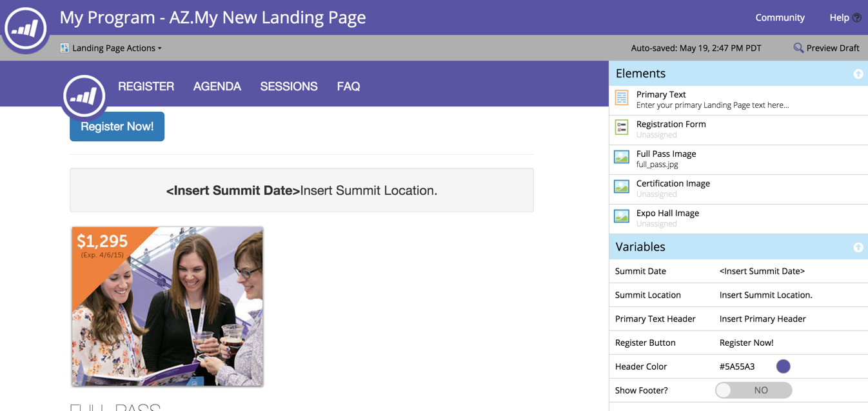
Task: Select the $1,295 full pass image
Action: click(167, 306)
